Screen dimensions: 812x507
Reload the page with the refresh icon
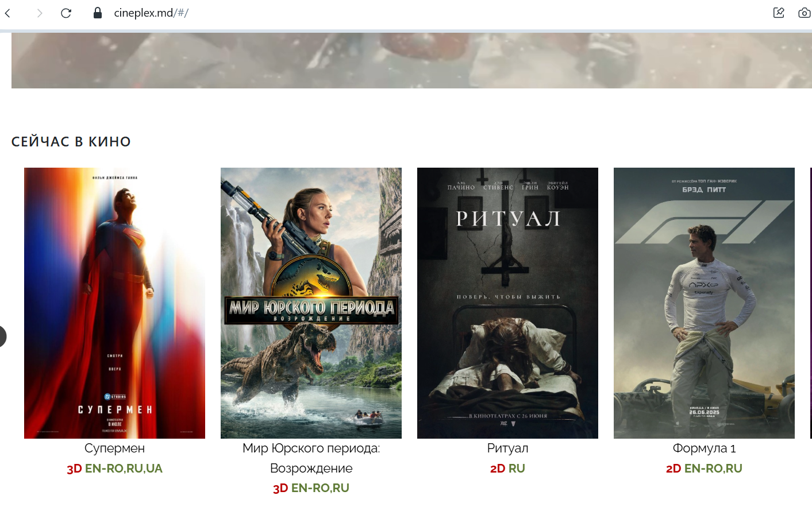tap(66, 13)
